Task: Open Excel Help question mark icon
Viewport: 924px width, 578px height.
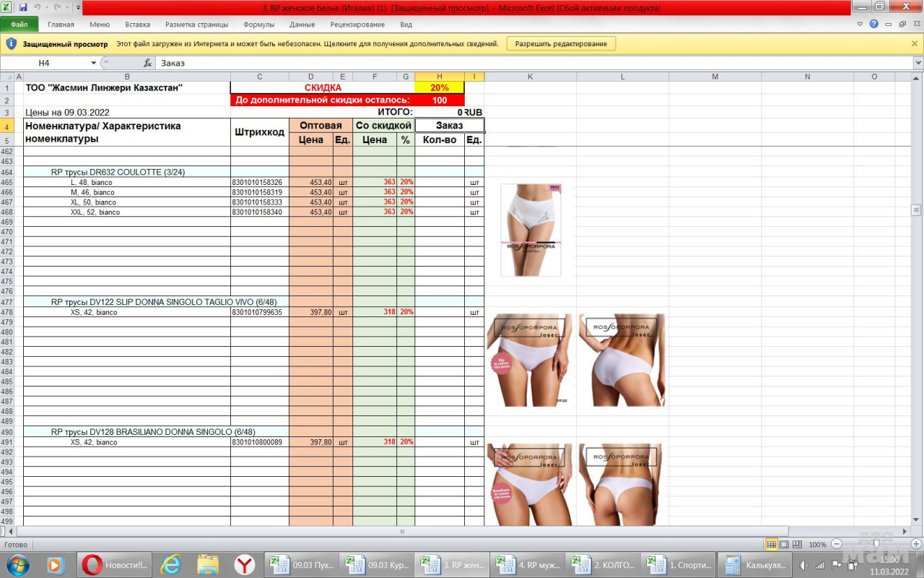Action: [x=873, y=24]
